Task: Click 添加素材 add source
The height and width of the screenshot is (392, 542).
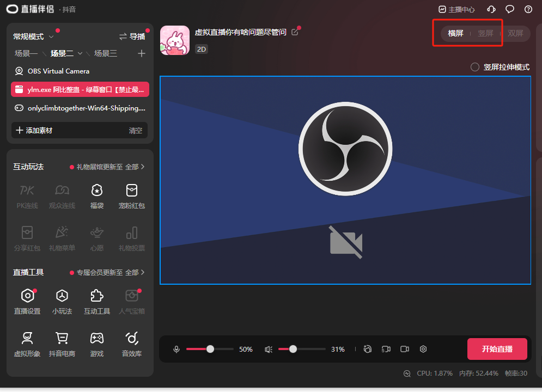Action: click(x=34, y=131)
